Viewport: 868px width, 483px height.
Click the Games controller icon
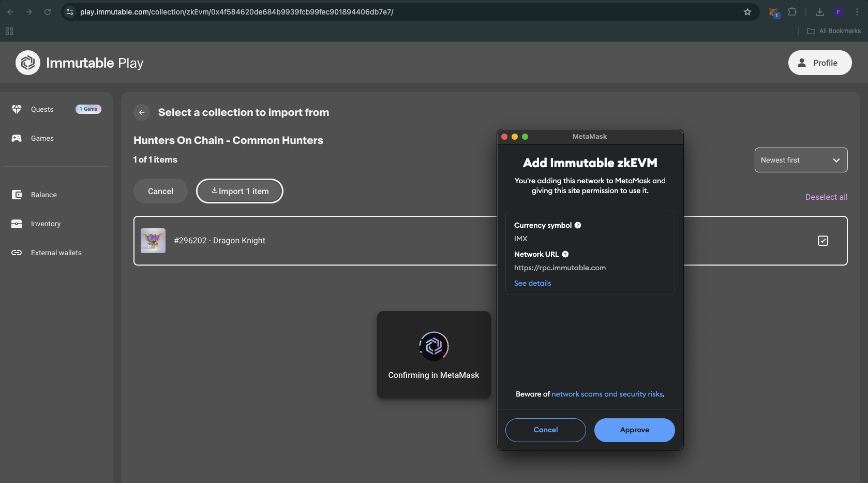[x=17, y=138]
